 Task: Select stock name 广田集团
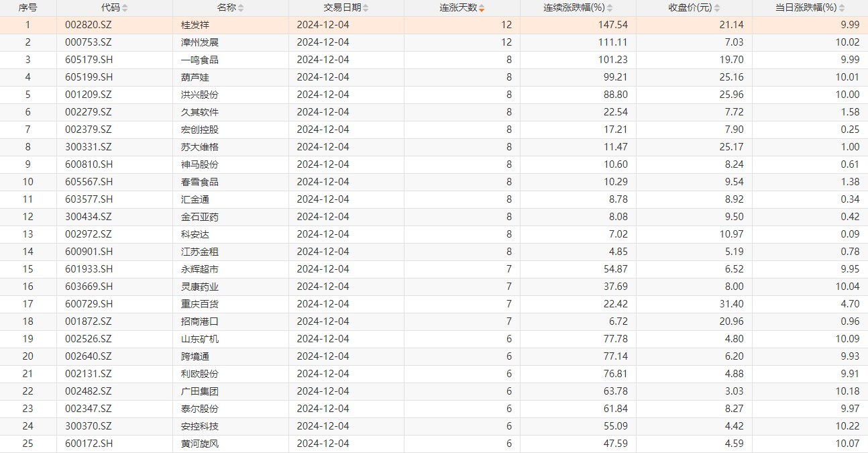point(200,391)
